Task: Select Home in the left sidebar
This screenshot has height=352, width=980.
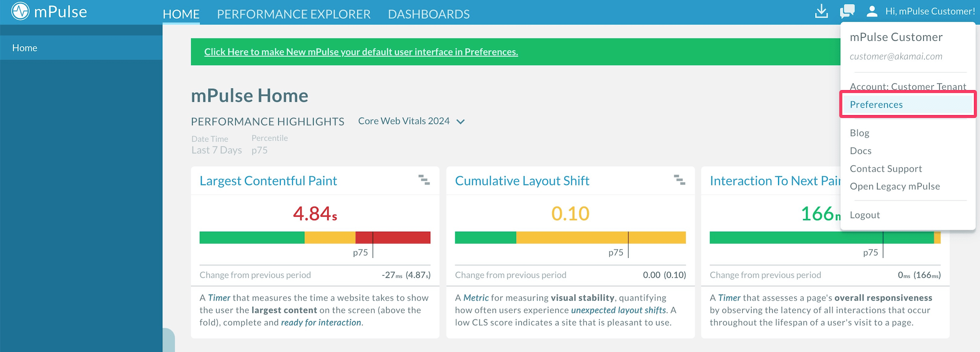Action: point(25,48)
